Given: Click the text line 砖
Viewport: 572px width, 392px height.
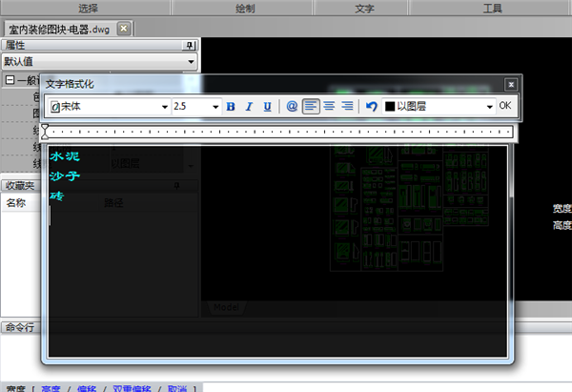Looking at the screenshot, I should click(57, 196).
